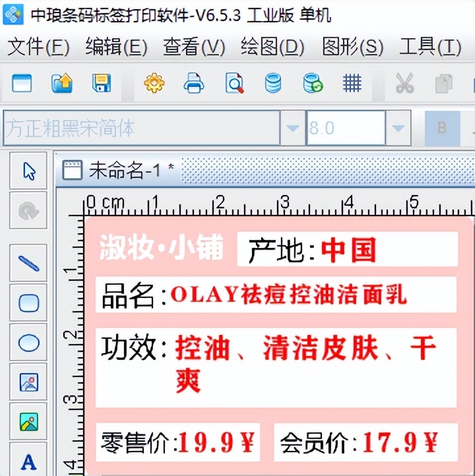Expand the font size dropdown arrow
This screenshot has height=476, width=475.
(x=398, y=128)
